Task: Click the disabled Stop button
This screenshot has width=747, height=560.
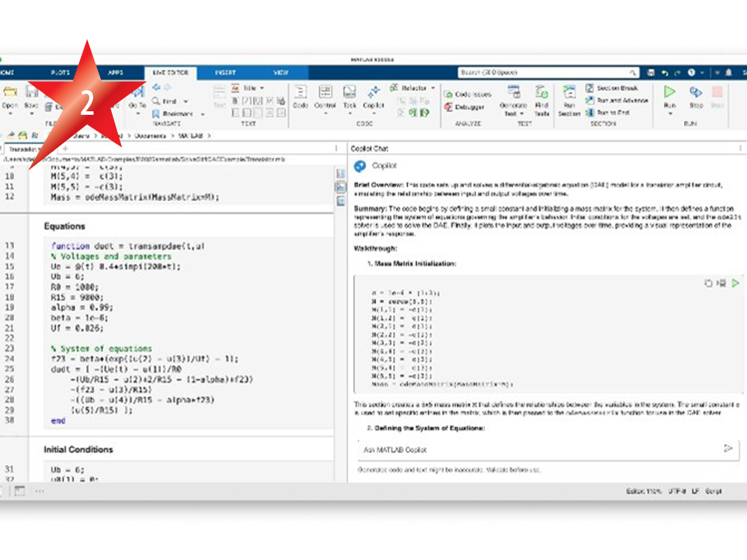Action: pos(717,97)
